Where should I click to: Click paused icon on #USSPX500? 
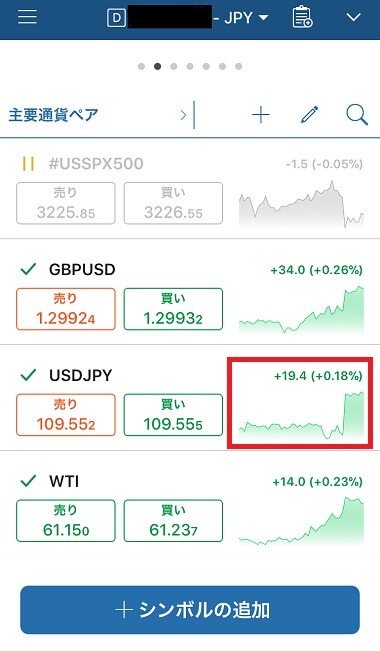pos(28,164)
